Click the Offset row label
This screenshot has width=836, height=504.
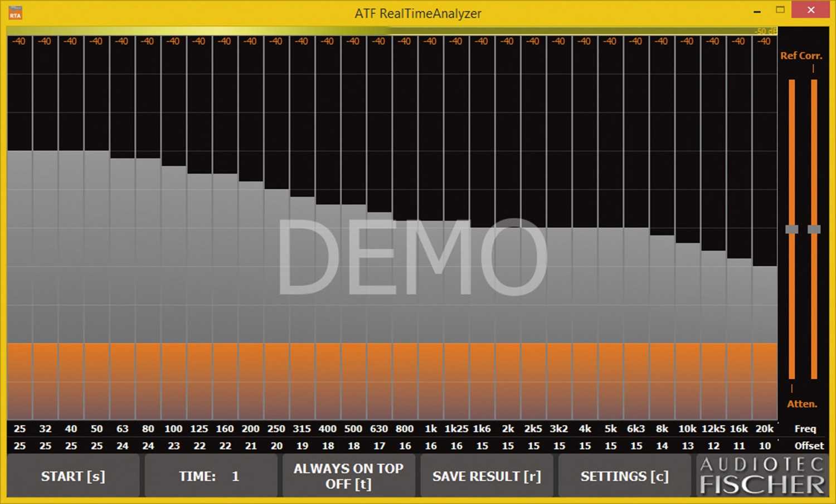tap(809, 446)
